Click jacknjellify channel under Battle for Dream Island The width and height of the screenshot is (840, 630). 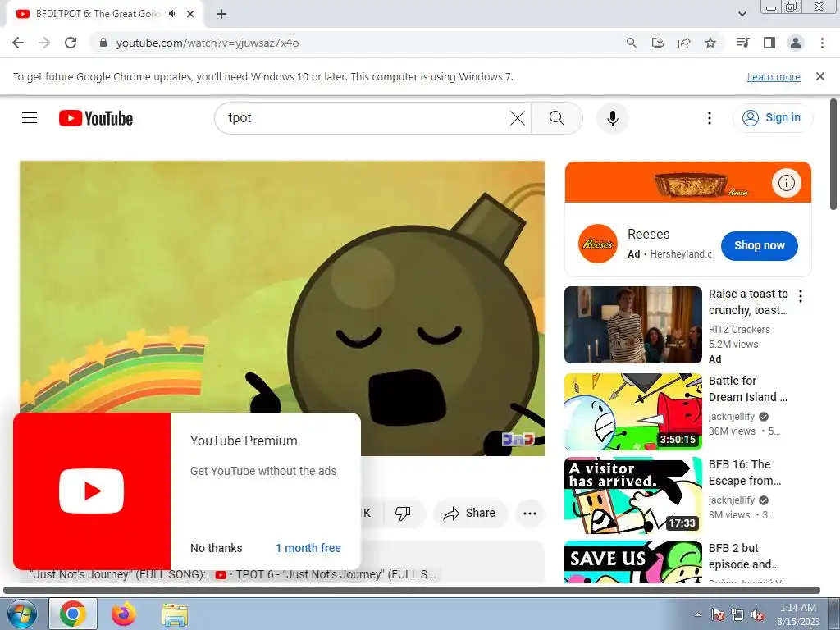tap(732, 416)
